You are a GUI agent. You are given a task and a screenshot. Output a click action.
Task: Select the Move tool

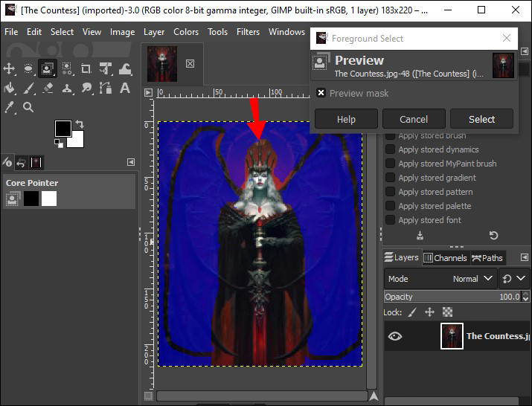coord(10,68)
